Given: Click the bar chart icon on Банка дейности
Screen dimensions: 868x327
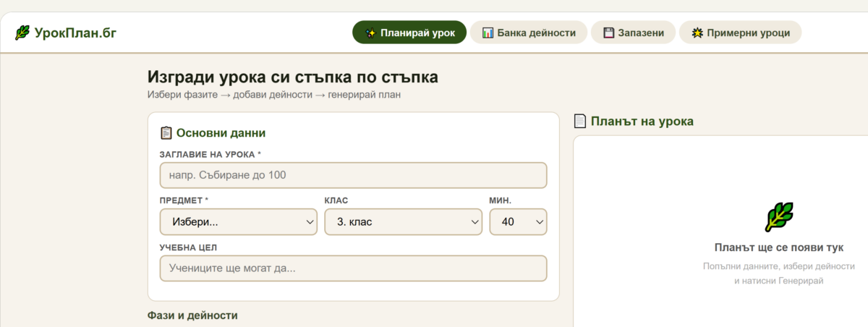Looking at the screenshot, I should click(488, 33).
